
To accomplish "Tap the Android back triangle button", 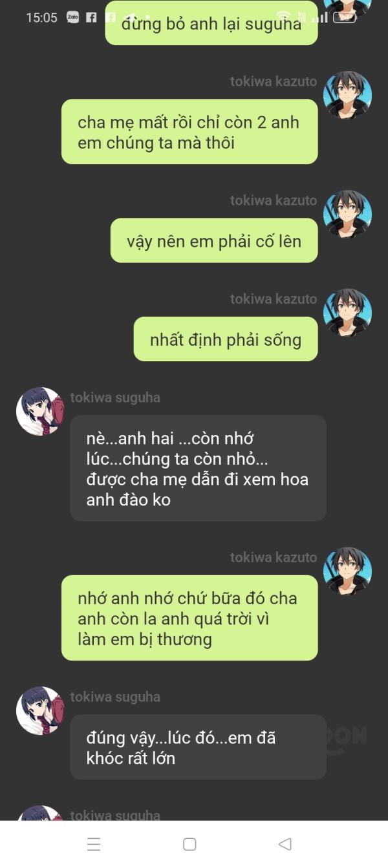I will point(285,844).
